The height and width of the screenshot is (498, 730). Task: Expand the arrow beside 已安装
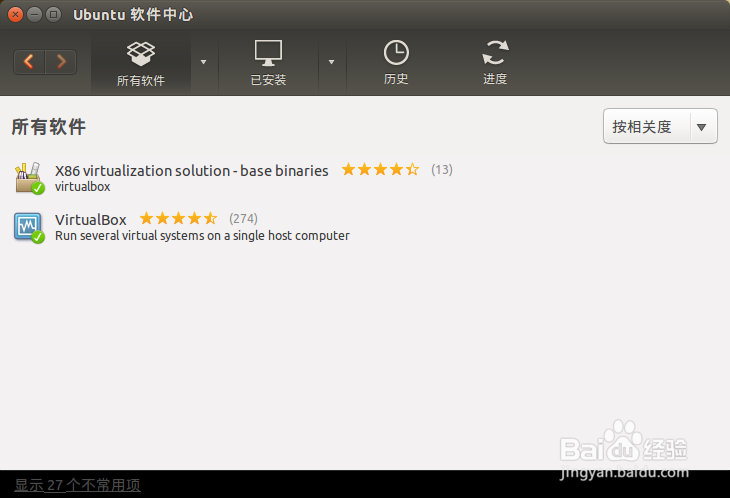click(331, 62)
